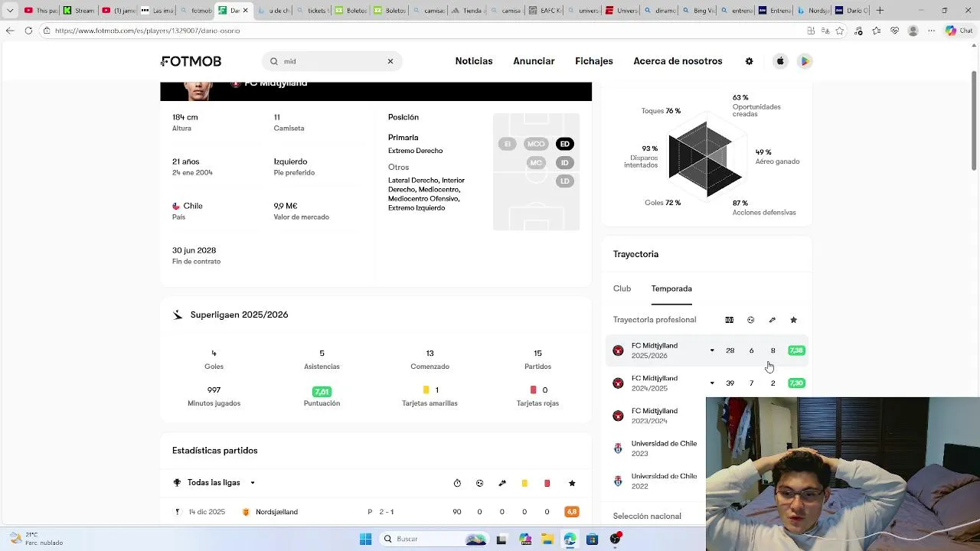The width and height of the screenshot is (980, 551).
Task: Open the Todas las ligas dropdown
Action: 214,483
